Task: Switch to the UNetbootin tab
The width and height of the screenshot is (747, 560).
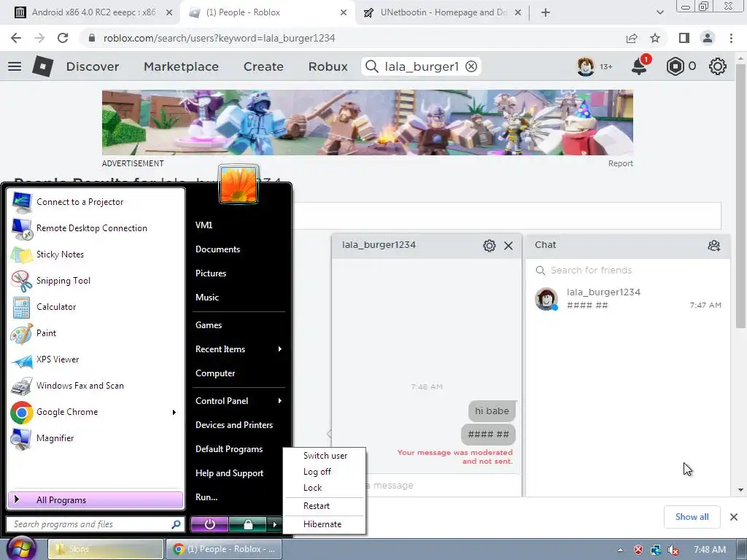Action: tap(441, 12)
